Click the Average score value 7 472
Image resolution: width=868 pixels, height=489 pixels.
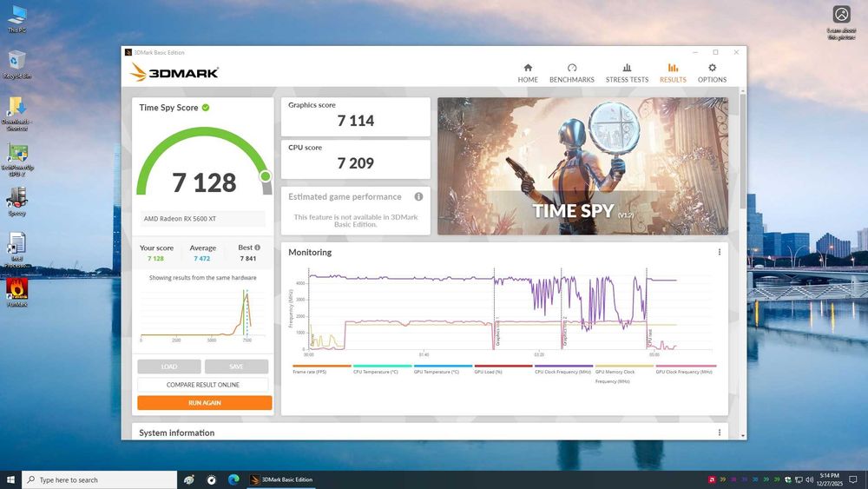coord(201,259)
